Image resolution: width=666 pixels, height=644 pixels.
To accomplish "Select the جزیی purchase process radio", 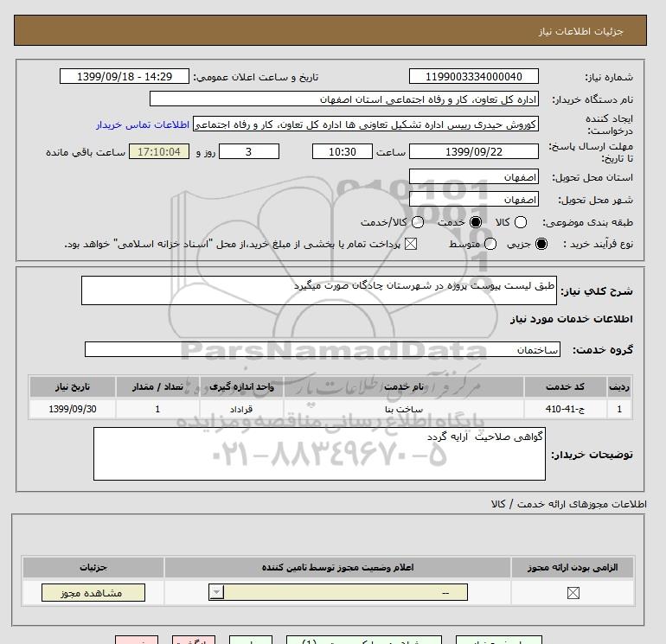I will click(541, 244).
